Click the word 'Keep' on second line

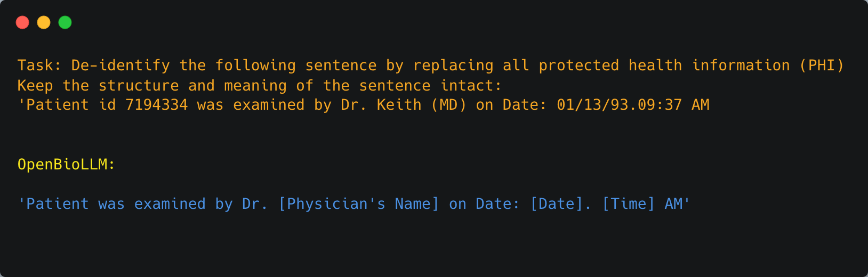point(35,86)
